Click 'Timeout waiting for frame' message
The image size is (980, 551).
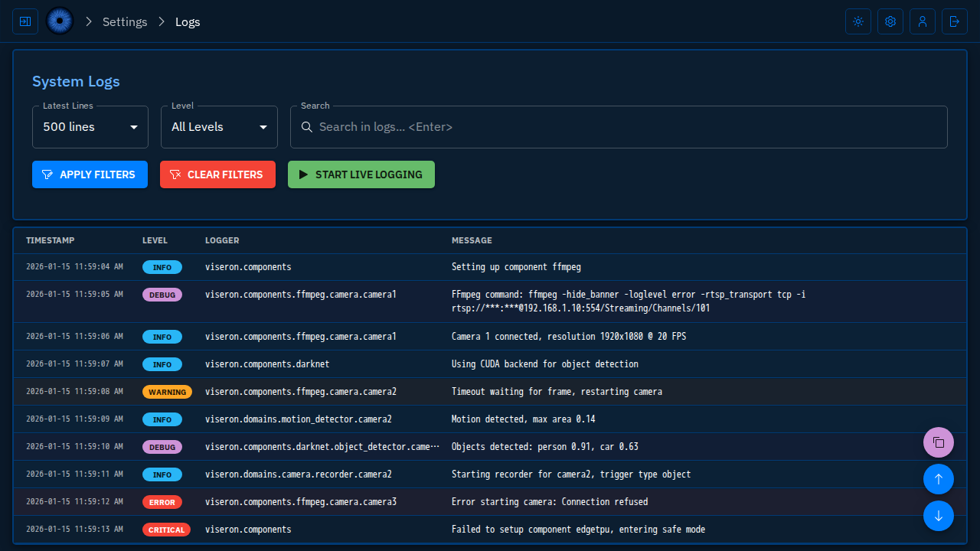pos(557,392)
